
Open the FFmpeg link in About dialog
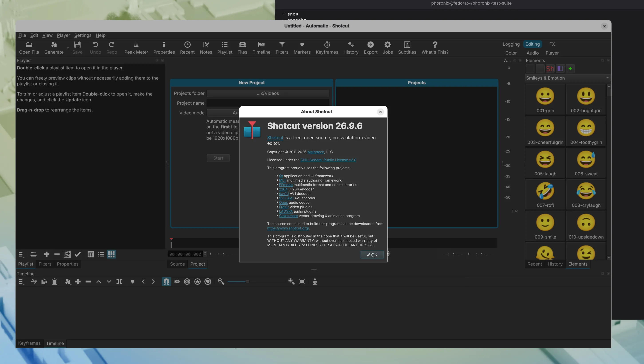pos(285,185)
